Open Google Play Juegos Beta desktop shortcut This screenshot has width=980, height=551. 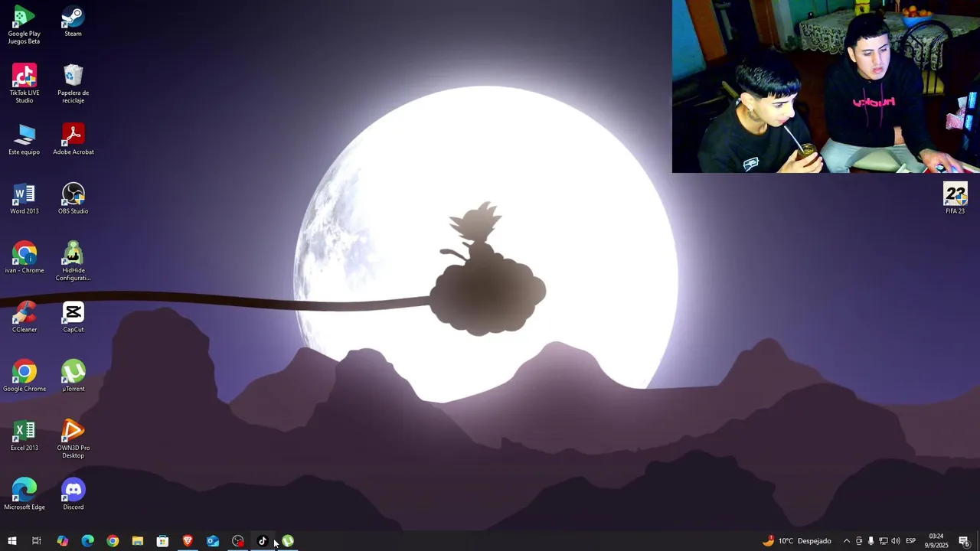24,24
